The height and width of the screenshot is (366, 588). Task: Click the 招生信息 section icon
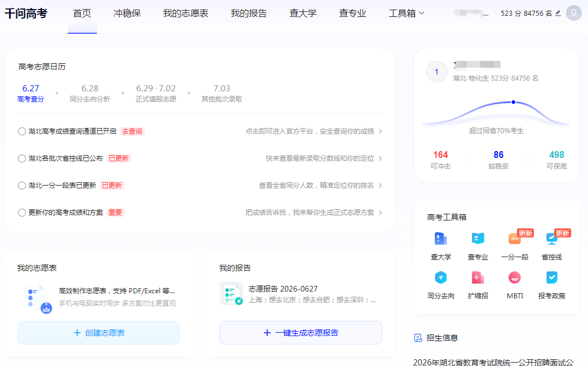(x=418, y=338)
